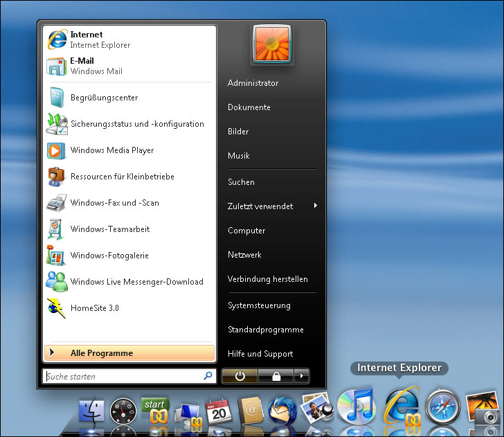The width and height of the screenshot is (504, 437).
Task: Open Systemsteuerung
Action: [x=259, y=305]
